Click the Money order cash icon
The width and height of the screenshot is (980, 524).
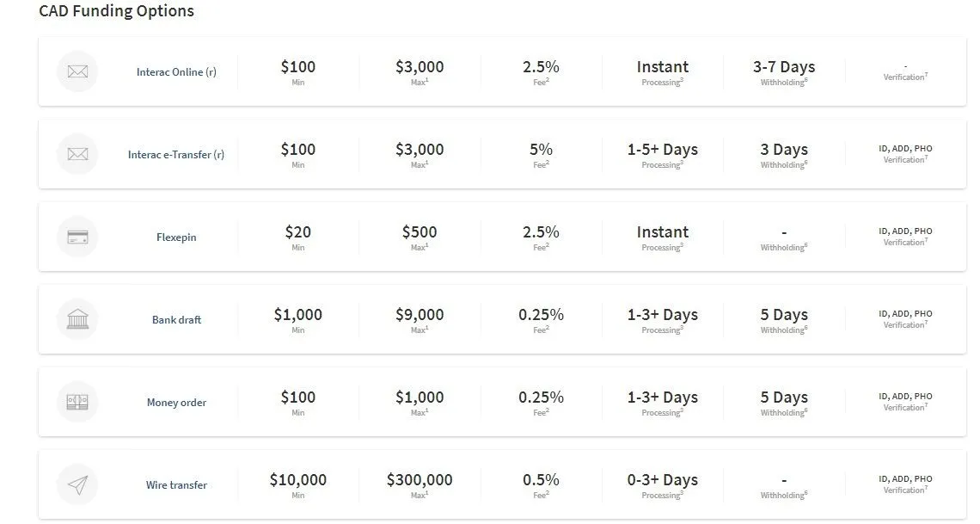click(x=77, y=402)
